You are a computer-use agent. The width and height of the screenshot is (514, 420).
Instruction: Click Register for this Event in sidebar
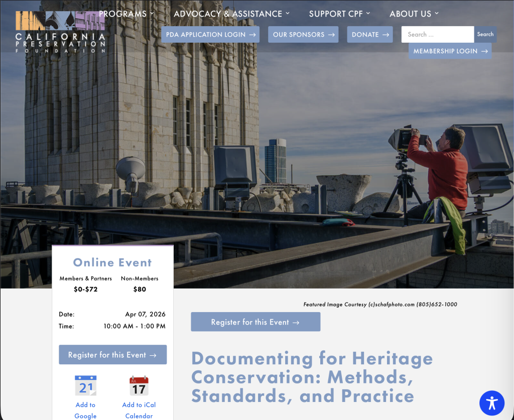(x=112, y=354)
